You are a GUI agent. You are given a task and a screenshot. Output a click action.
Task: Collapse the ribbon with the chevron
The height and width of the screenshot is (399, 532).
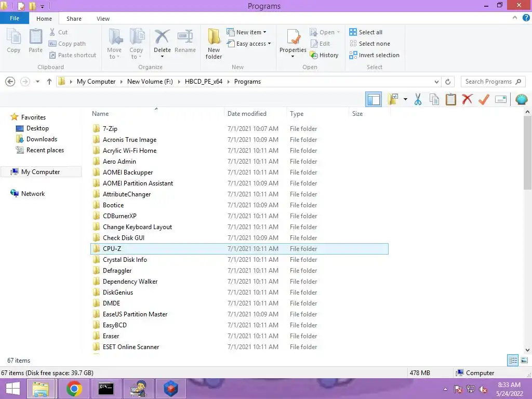tap(515, 18)
